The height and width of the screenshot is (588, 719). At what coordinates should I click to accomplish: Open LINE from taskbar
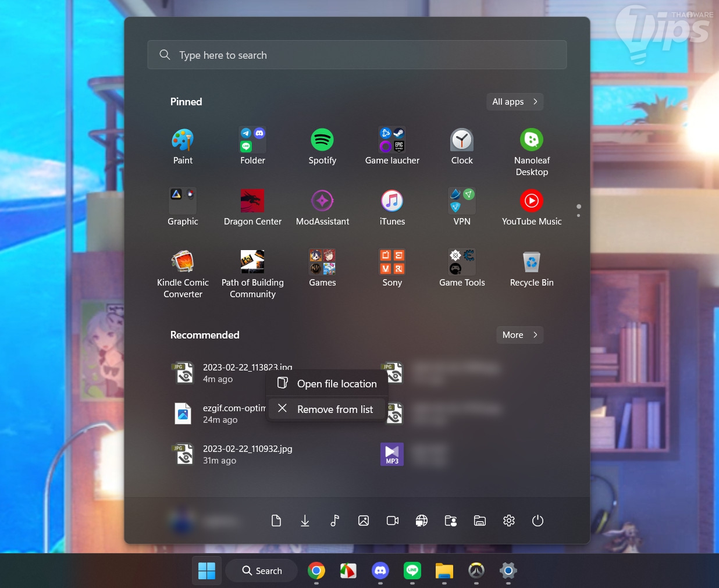(x=412, y=571)
